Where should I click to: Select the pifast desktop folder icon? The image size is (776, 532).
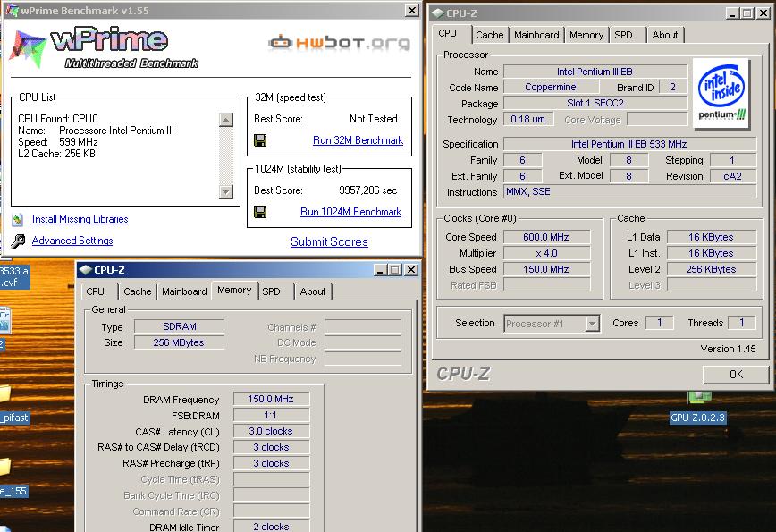pos(5,394)
